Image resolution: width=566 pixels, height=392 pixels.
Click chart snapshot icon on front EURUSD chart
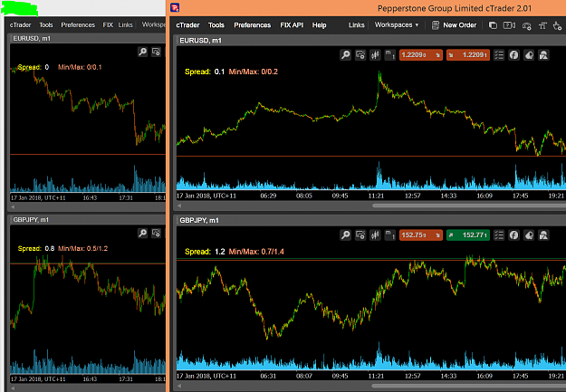point(360,55)
